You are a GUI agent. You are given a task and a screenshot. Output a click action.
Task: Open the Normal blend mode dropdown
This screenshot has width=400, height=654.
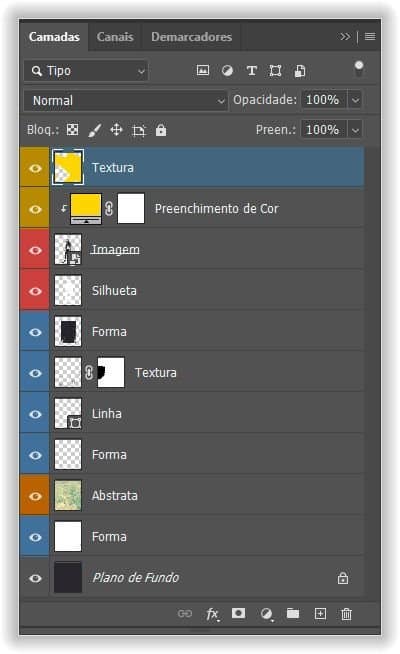126,101
